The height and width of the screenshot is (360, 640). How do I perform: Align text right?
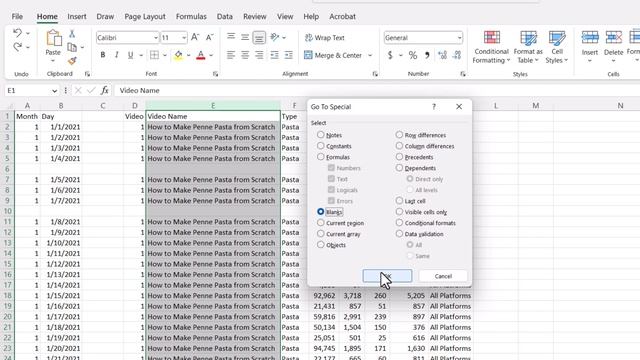tap(259, 55)
